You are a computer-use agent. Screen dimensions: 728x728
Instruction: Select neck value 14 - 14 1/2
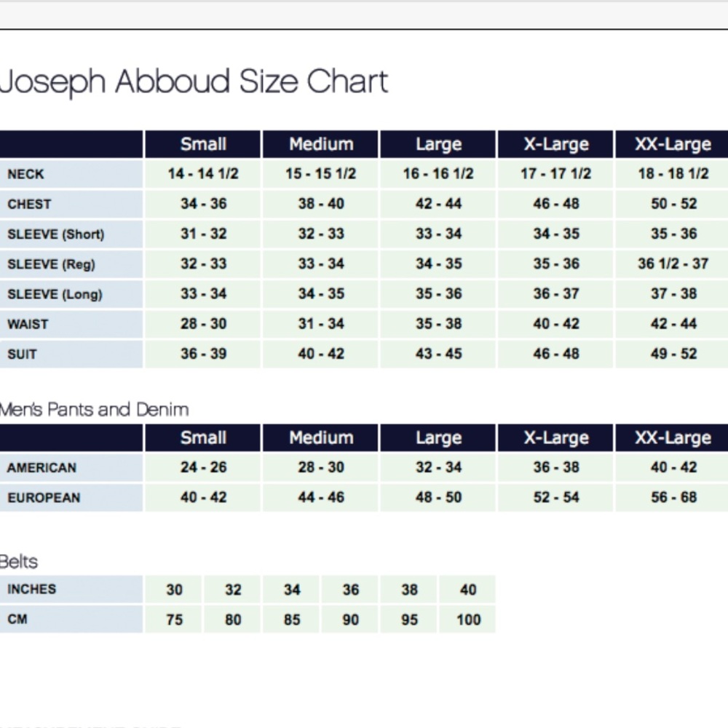[x=203, y=174]
